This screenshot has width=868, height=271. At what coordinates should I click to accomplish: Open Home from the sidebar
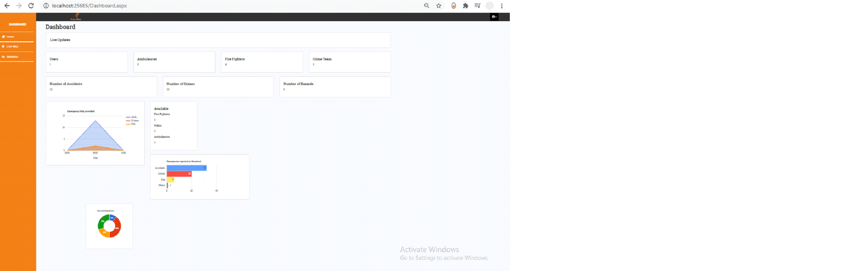pos(17,37)
